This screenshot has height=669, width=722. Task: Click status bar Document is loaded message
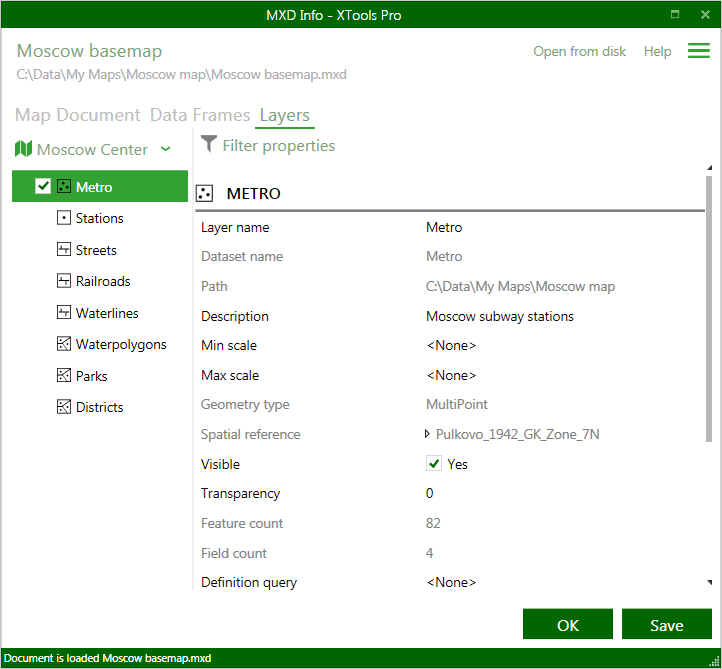click(107, 658)
